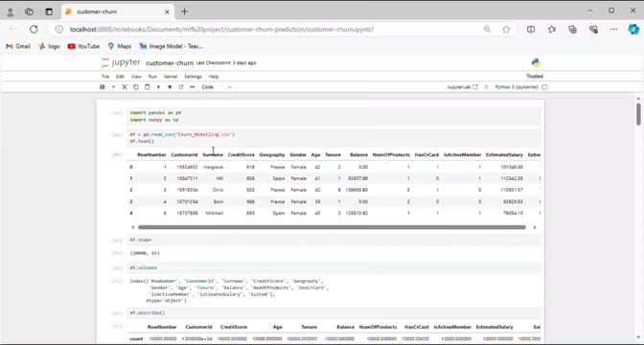This screenshot has height=345, width=644.
Task: Restart and run all cells with the fast-forward icon
Action: (x=193, y=87)
